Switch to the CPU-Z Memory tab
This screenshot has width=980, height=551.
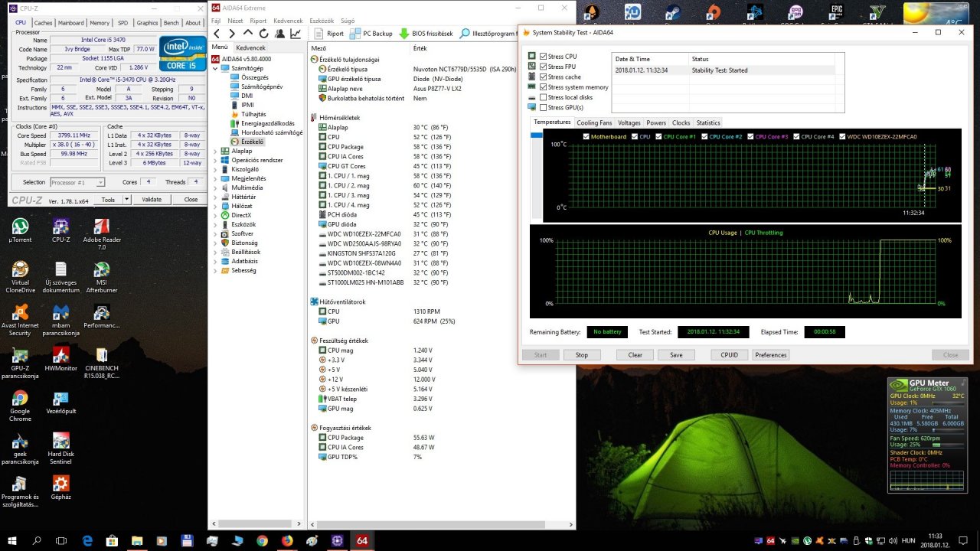click(x=100, y=23)
